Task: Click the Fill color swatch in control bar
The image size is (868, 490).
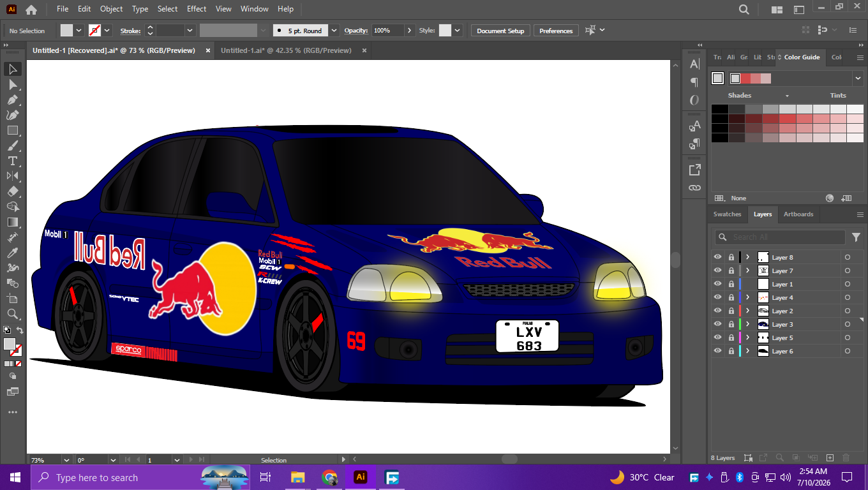Action: [66, 31]
